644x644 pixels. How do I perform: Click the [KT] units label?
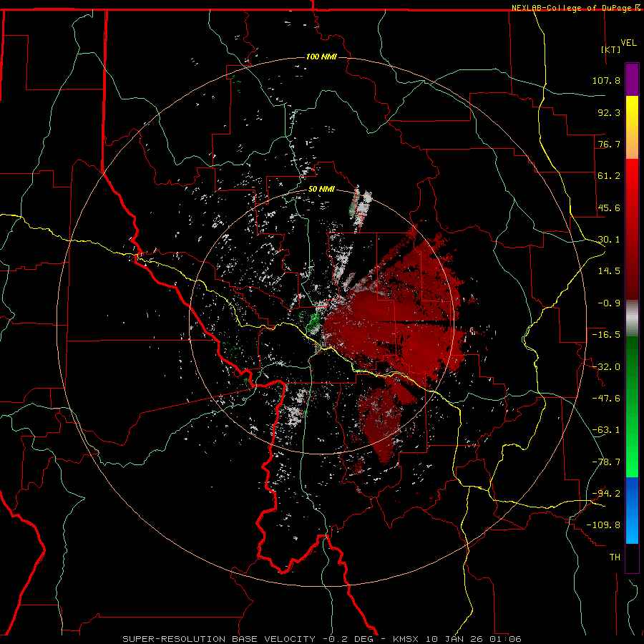tap(611, 49)
